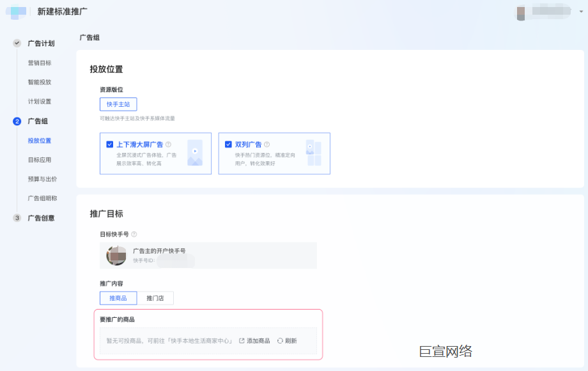The image size is (588, 371).
Task: Click the step 2 circle icon for 广告组
Action: point(17,121)
